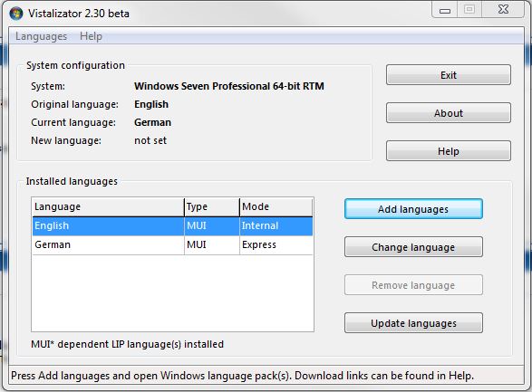Close the Vistalizator window
Image resolution: width=532 pixels, height=392 pixels.
click(504, 9)
